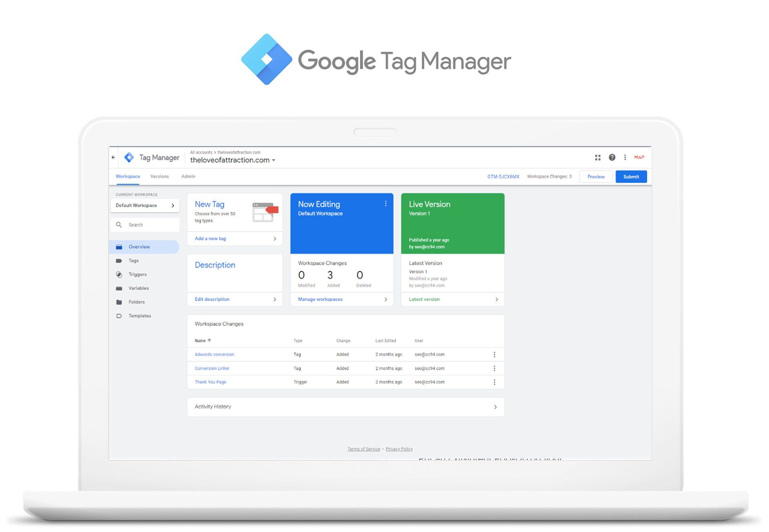Open Adwords conversion row options menu
769x532 pixels.
(494, 355)
